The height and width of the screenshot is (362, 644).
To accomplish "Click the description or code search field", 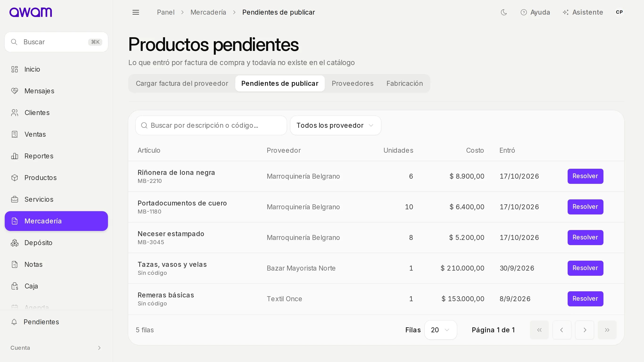I will [x=211, y=126].
